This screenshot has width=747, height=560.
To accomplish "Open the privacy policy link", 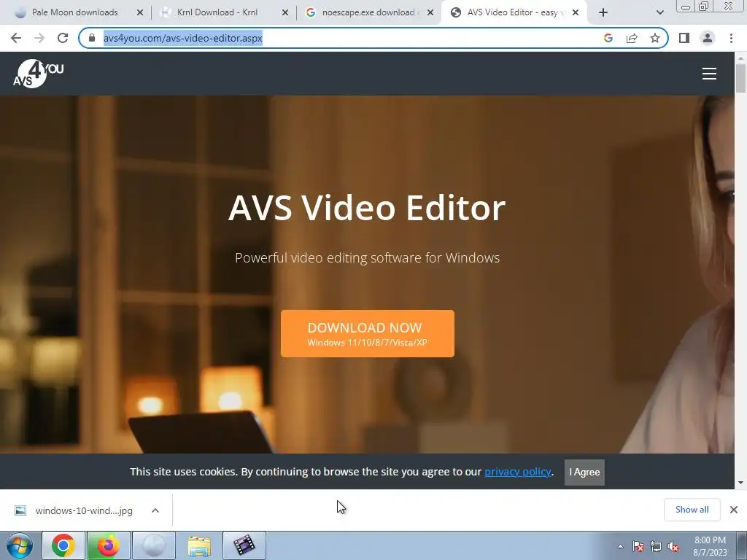I will coord(517,472).
